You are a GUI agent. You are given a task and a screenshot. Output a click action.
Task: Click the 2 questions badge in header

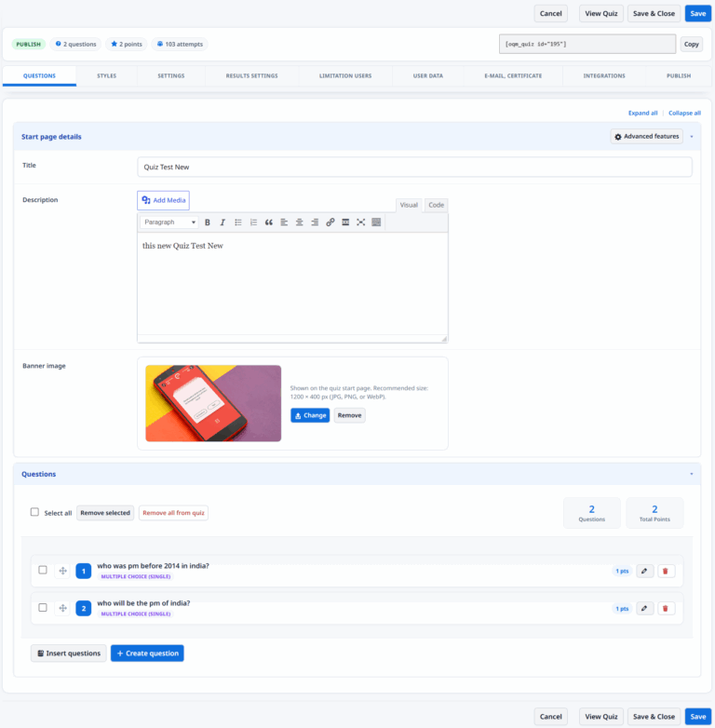tap(75, 44)
